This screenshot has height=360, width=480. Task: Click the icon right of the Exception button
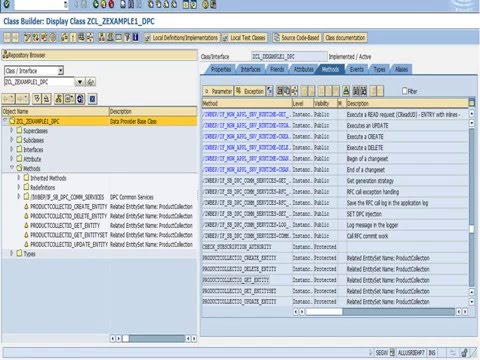click(x=270, y=91)
